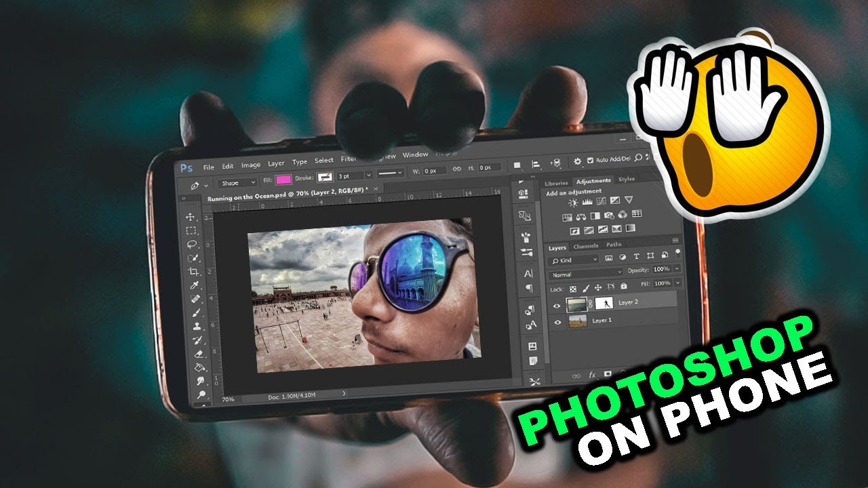Open the Image menu
The height and width of the screenshot is (488, 868).
251,165
